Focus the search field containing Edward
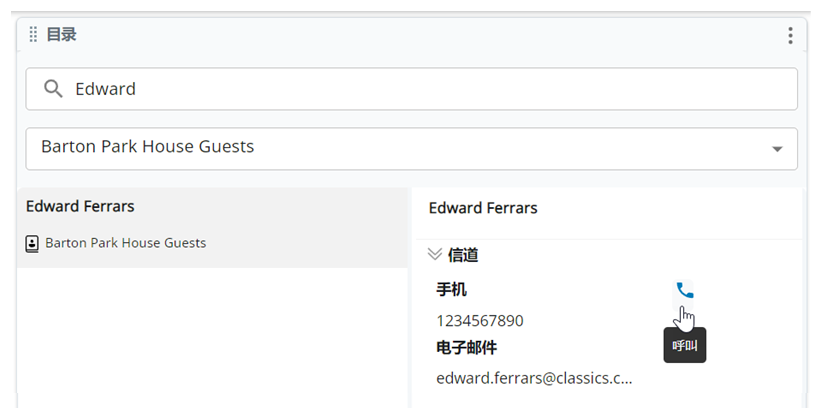 412,89
